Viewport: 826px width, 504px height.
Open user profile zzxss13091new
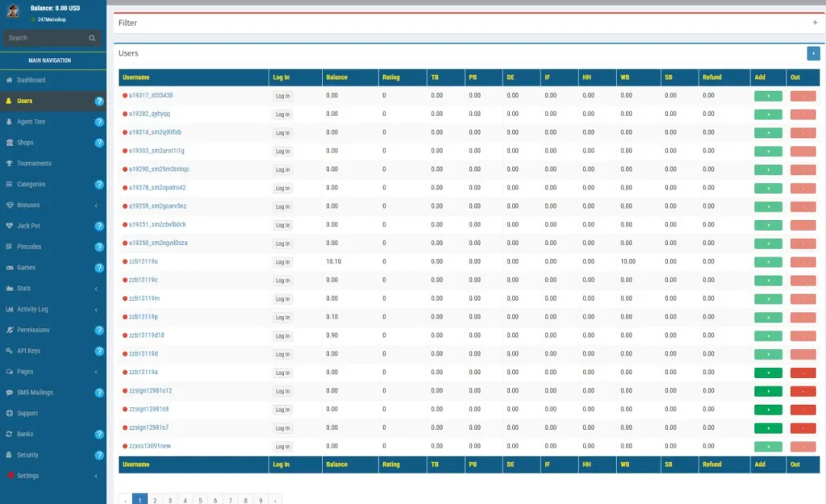[x=150, y=446]
